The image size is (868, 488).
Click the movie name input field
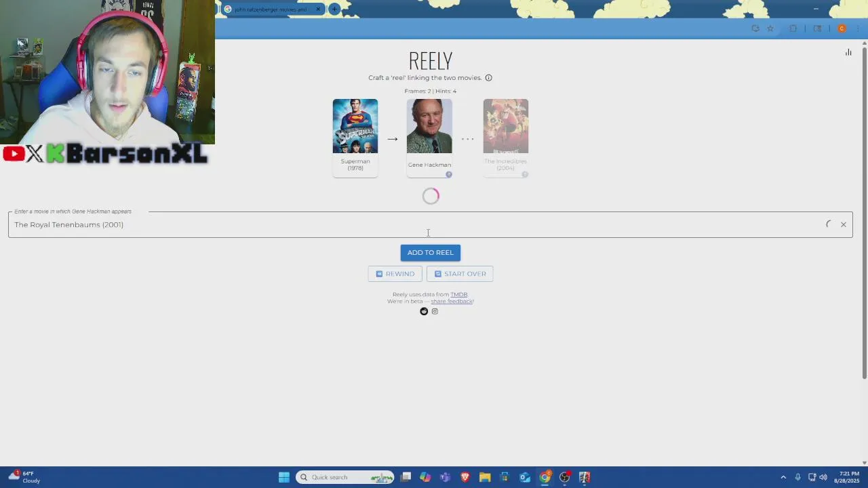click(431, 224)
